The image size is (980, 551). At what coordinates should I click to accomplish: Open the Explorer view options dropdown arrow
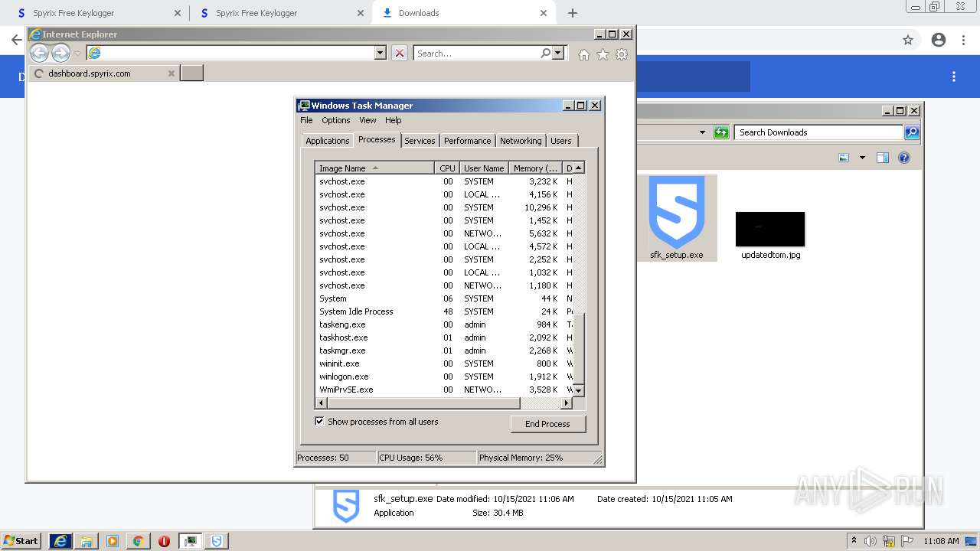[862, 158]
